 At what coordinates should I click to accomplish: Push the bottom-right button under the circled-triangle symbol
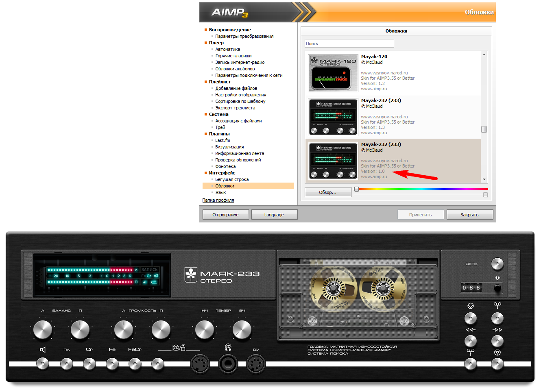(497, 364)
